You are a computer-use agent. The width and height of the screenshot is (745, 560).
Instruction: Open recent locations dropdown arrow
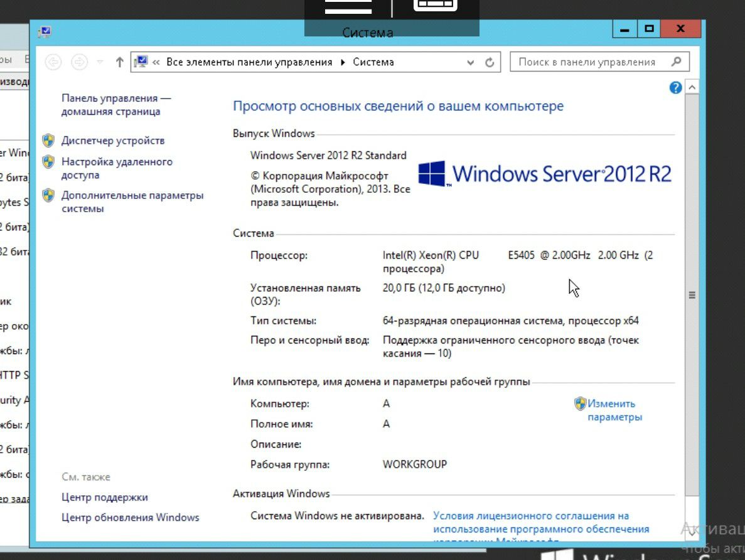click(x=100, y=62)
